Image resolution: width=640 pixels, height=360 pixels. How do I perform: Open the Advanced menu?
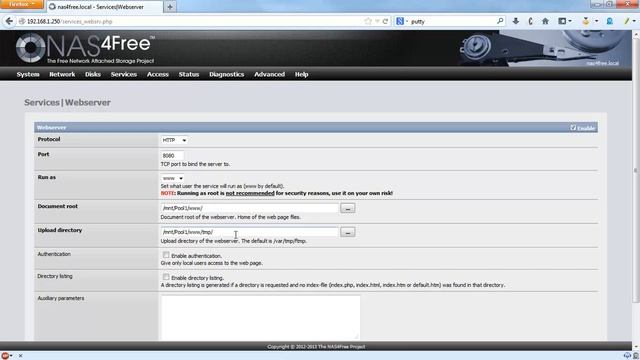click(269, 74)
